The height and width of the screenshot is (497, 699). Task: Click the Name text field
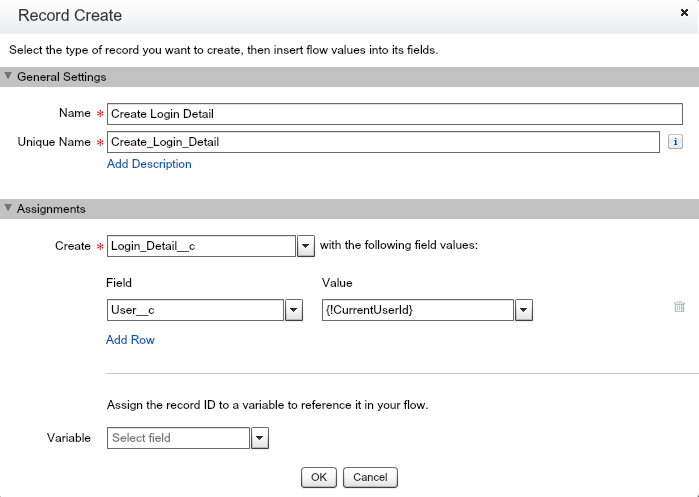(394, 114)
